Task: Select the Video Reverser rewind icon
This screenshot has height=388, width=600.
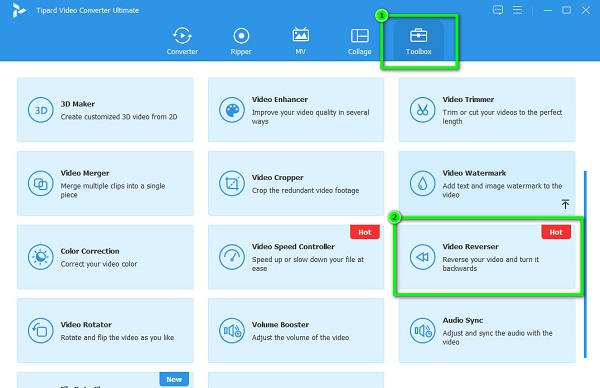Action: (x=422, y=257)
